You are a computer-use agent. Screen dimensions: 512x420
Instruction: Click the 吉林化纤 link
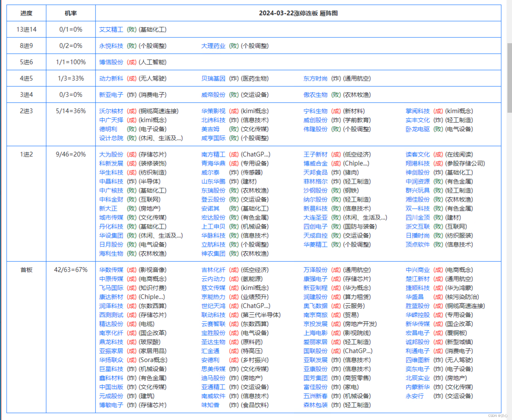(x=213, y=270)
